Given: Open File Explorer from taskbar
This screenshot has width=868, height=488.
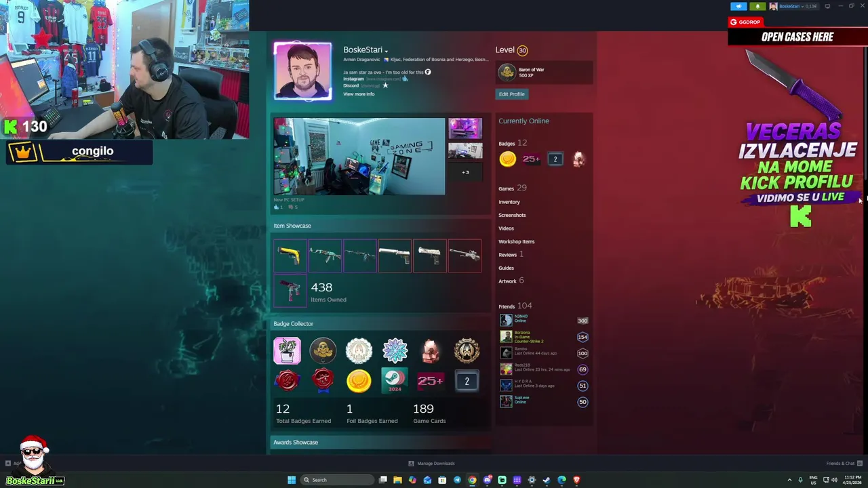Looking at the screenshot, I should [397, 480].
